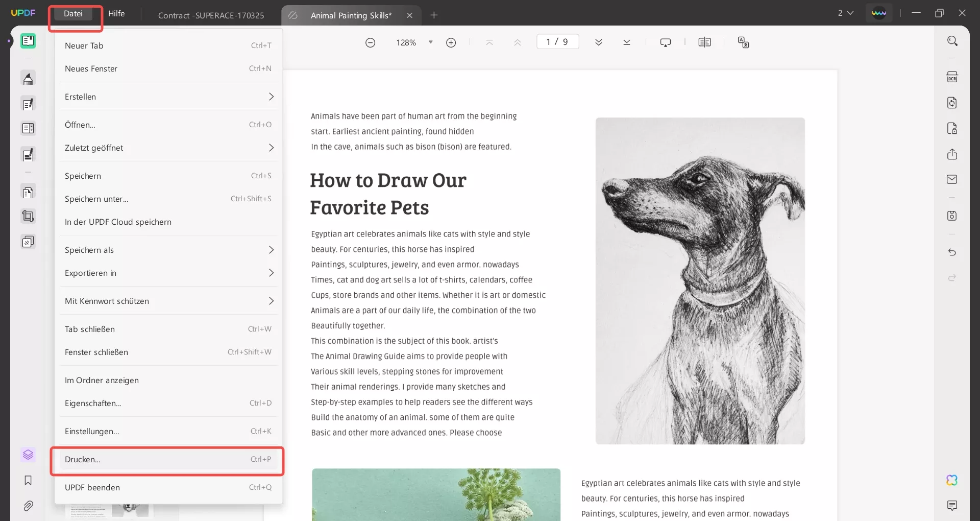Start slideshow presentation mode icon
Image resolution: width=980 pixels, height=521 pixels.
pos(665,42)
